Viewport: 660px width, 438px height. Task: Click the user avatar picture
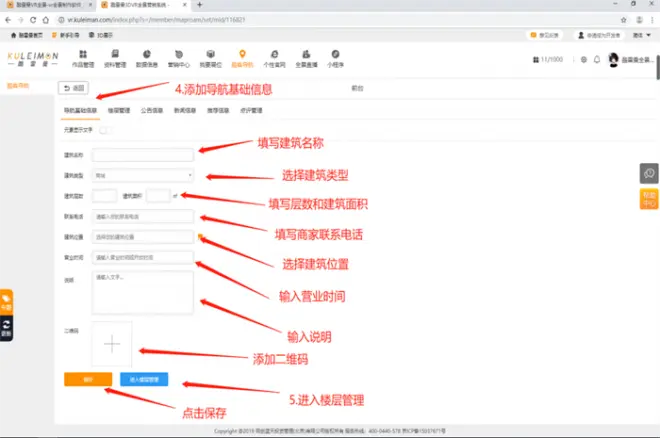tap(613, 60)
